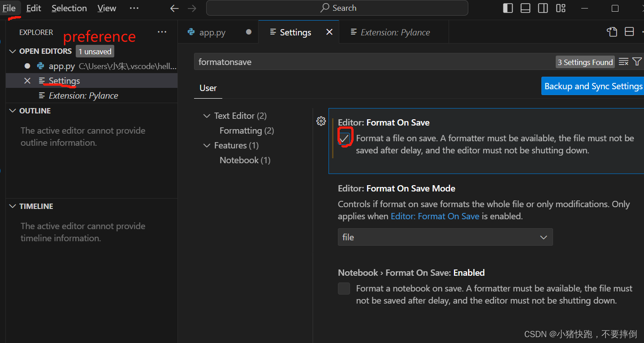Viewport: 644px width, 343px height.
Task: Follow the Editor: Format On Save link
Action: [435, 216]
